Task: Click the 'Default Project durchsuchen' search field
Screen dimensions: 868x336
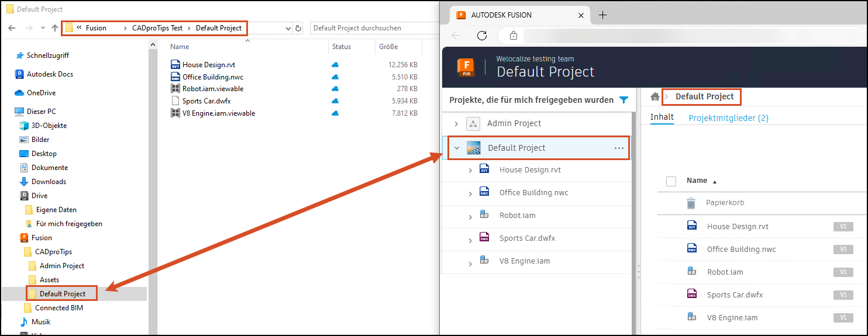Action: click(x=374, y=28)
